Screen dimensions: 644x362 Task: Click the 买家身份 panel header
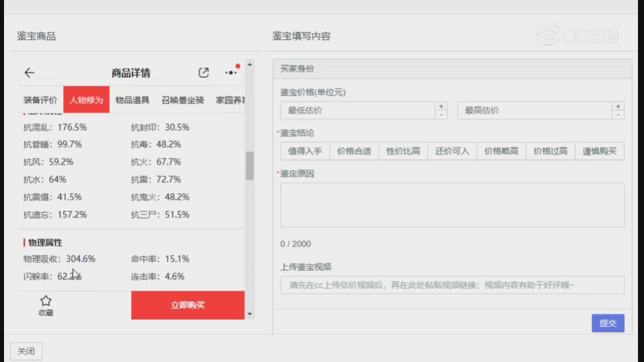pos(452,69)
